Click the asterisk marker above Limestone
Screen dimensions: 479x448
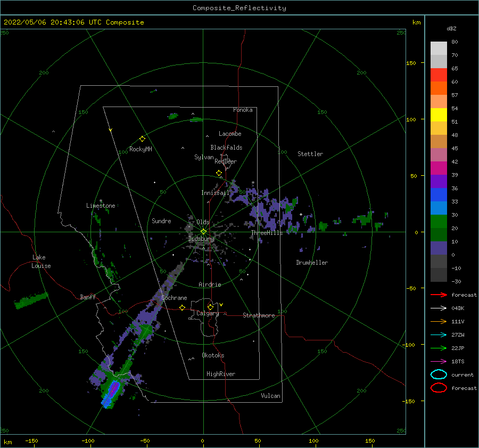coord(101,201)
